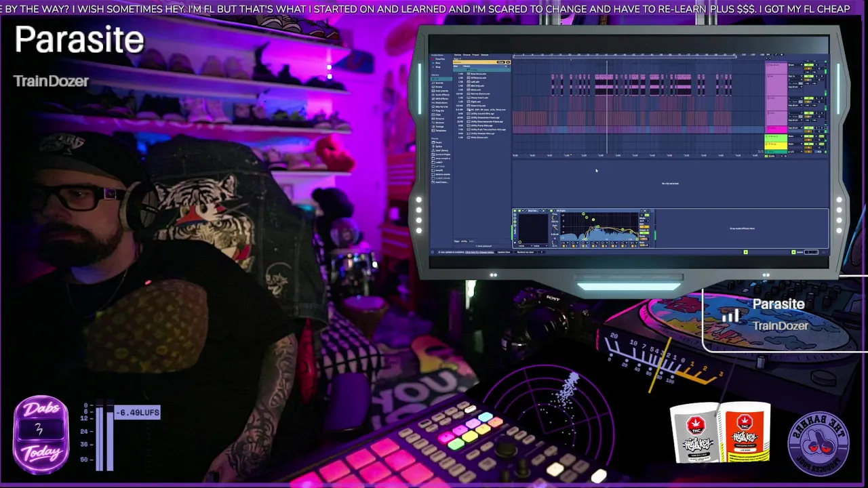Open Splice under Places
This screenshot has width=868, height=488.
438,146
